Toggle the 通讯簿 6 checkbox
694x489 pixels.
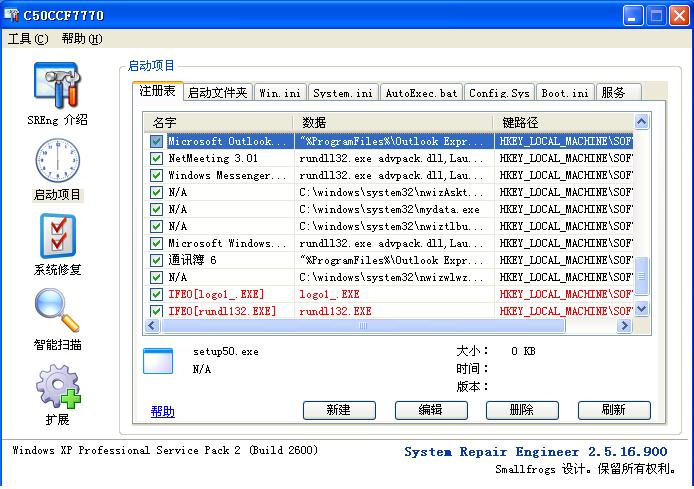click(156, 260)
